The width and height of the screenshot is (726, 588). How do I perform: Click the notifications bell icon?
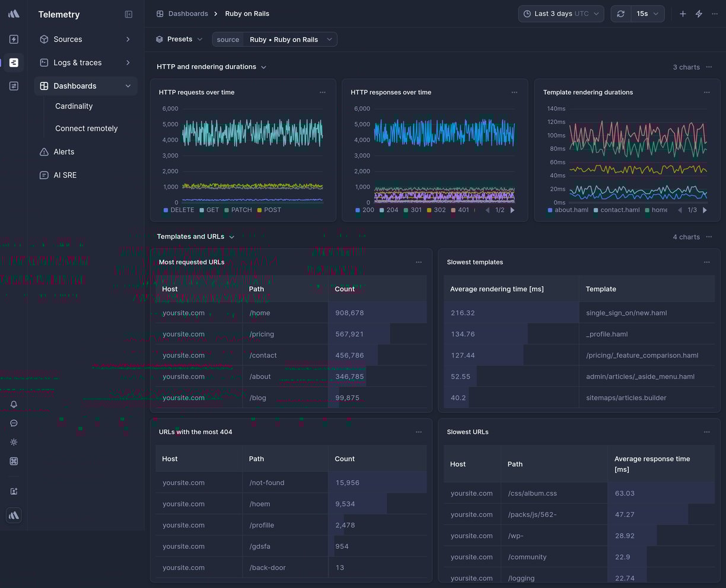point(14,404)
